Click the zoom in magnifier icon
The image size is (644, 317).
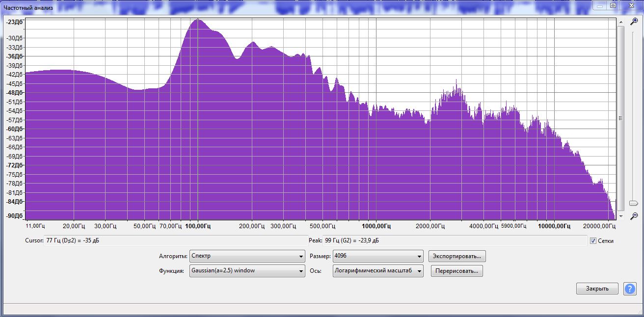click(634, 22)
